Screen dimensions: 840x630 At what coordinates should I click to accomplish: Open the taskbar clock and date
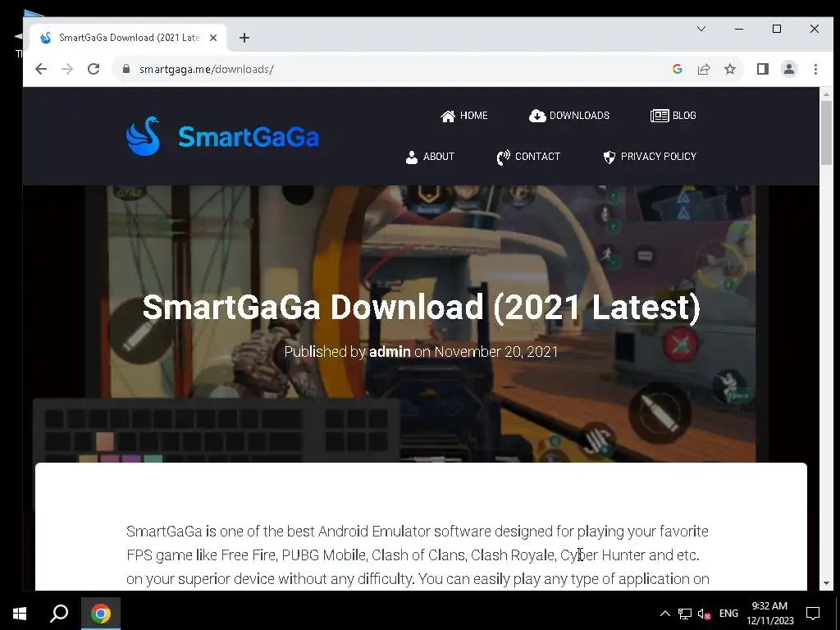769,614
